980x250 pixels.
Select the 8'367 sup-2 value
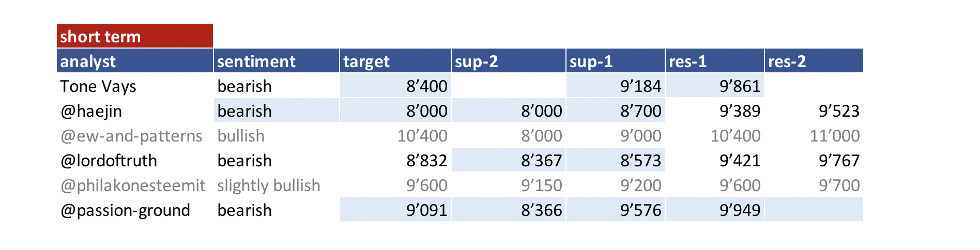(541, 161)
